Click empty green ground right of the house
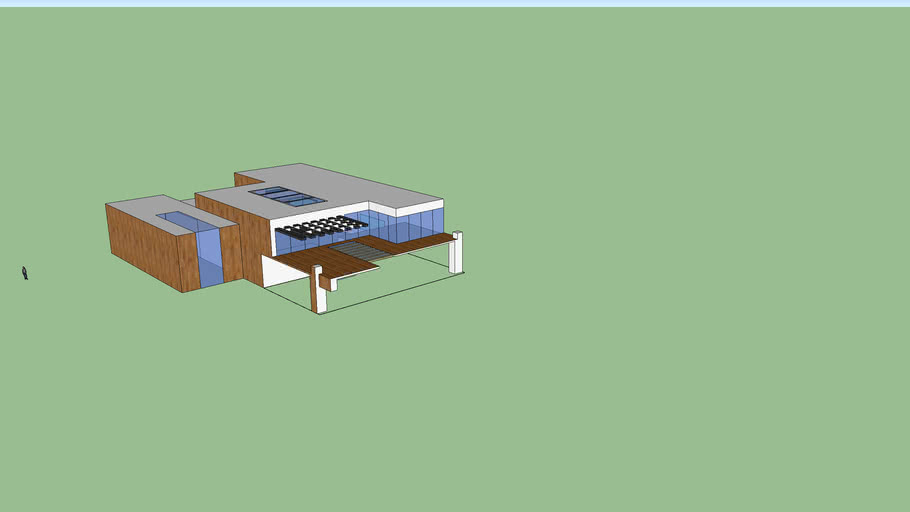The height and width of the screenshot is (512, 910). point(680,300)
